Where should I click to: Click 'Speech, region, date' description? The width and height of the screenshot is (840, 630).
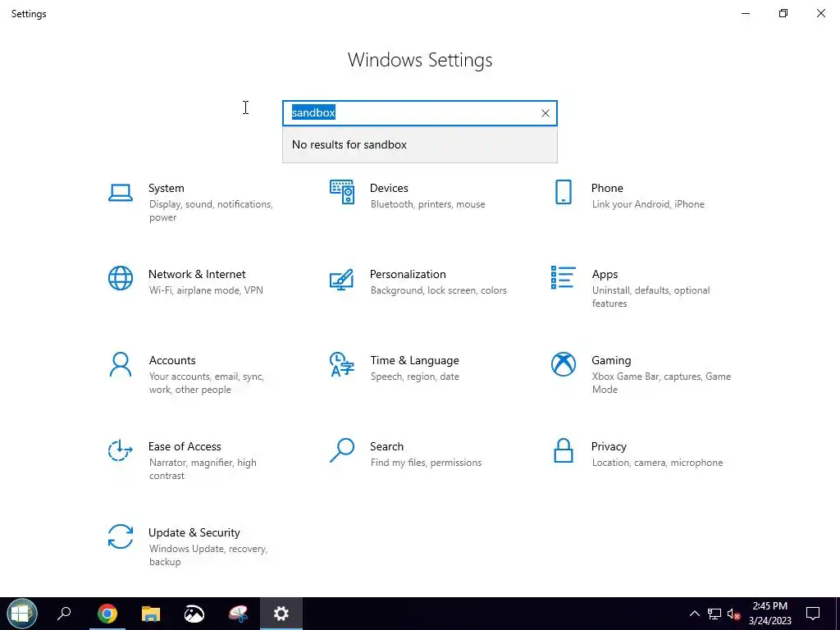[414, 377]
